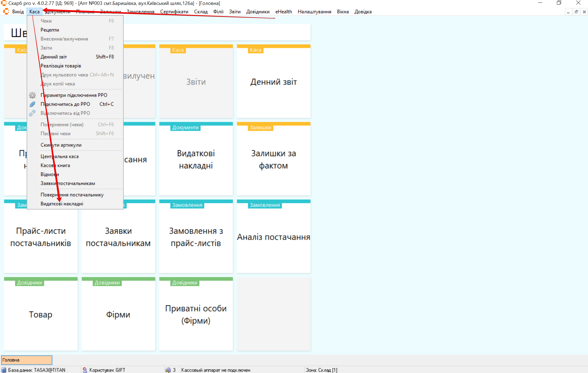Viewport: 588px width, 373px height.
Task: Click the database icon in the status bar
Action: click(4, 370)
